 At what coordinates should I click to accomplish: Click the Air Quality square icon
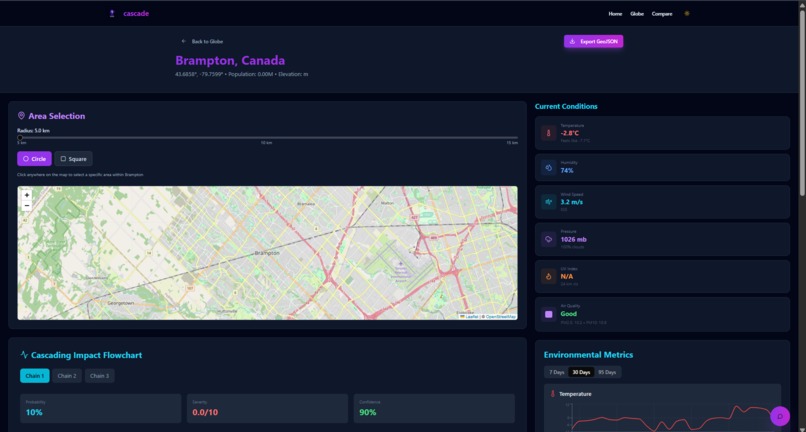548,314
